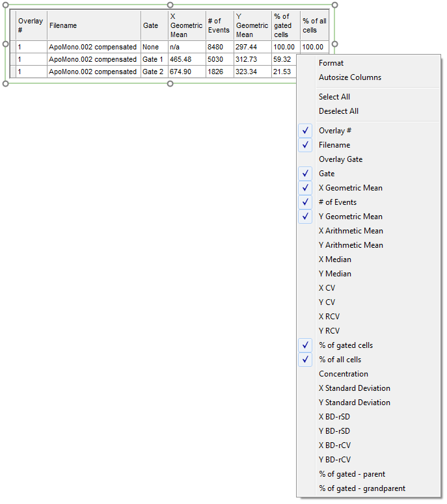Turn on X Standard Deviation

[x=354, y=388]
